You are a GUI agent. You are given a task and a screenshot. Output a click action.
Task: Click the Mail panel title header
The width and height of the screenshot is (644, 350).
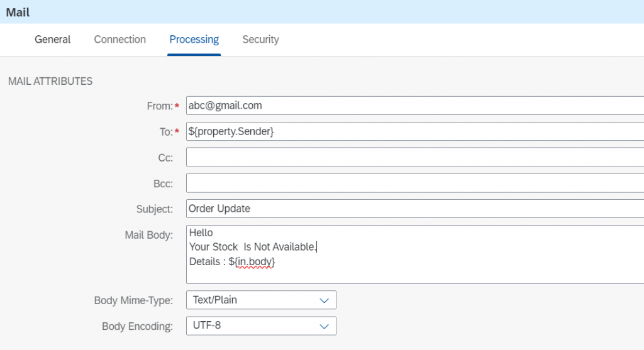18,13
